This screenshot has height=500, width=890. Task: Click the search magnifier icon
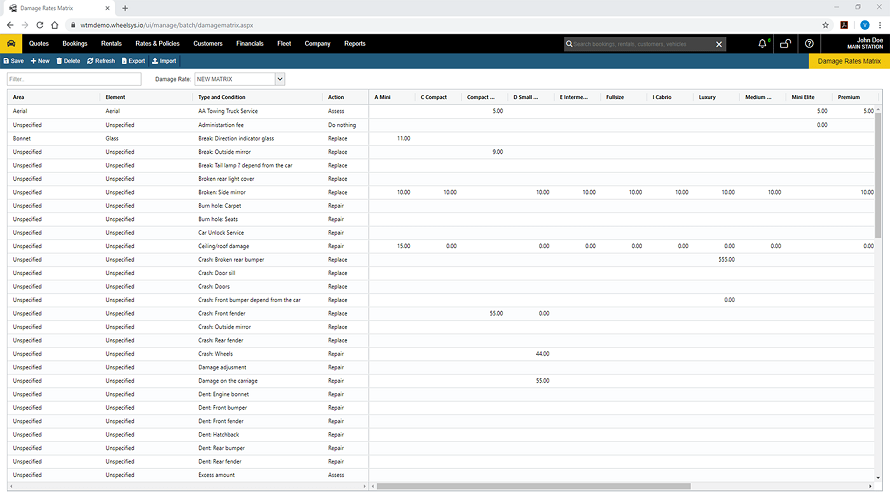(x=569, y=44)
